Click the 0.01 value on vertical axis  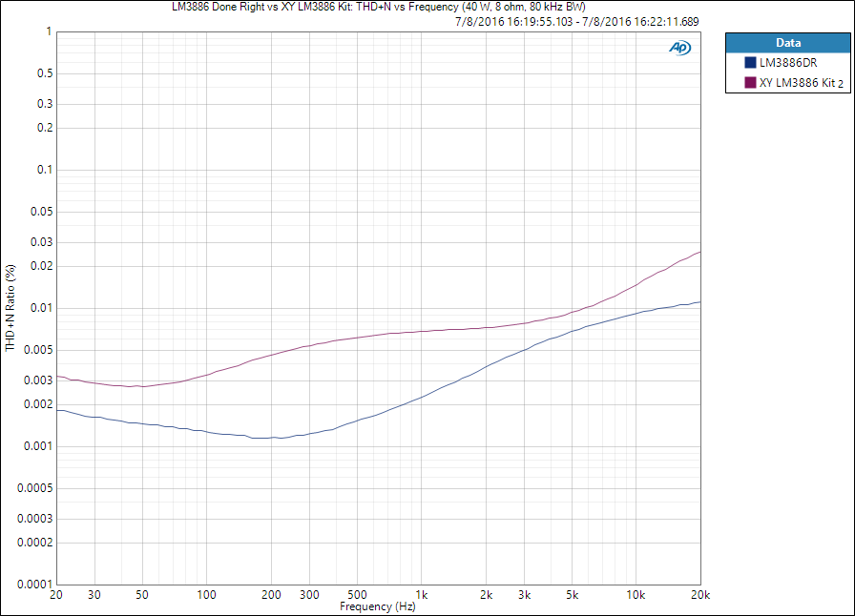click(41, 308)
